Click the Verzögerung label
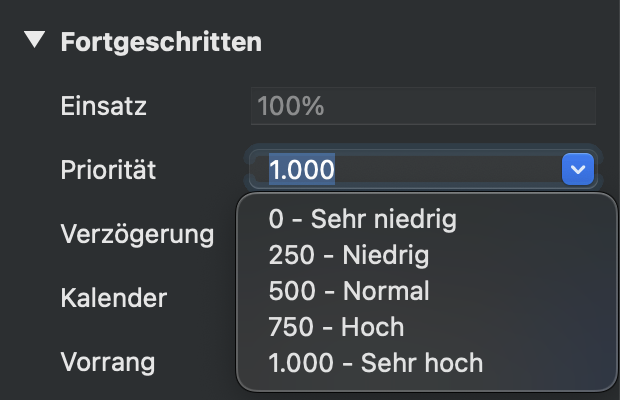 click(x=137, y=235)
